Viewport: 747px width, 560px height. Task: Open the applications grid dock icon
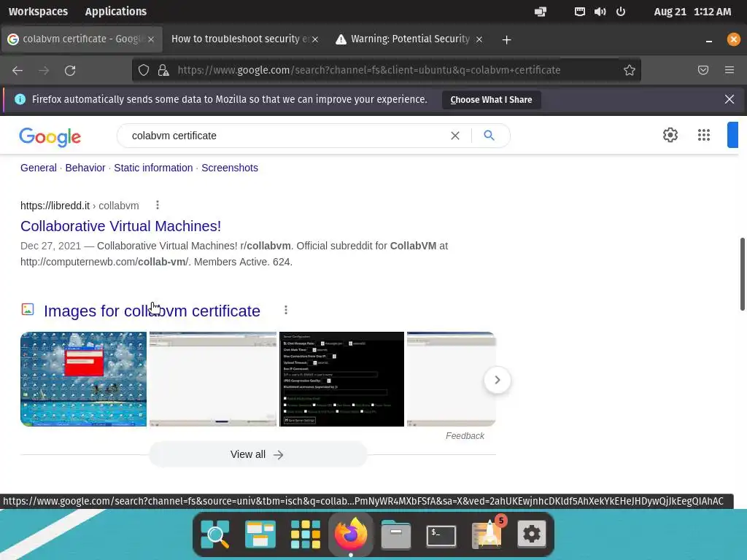click(306, 534)
